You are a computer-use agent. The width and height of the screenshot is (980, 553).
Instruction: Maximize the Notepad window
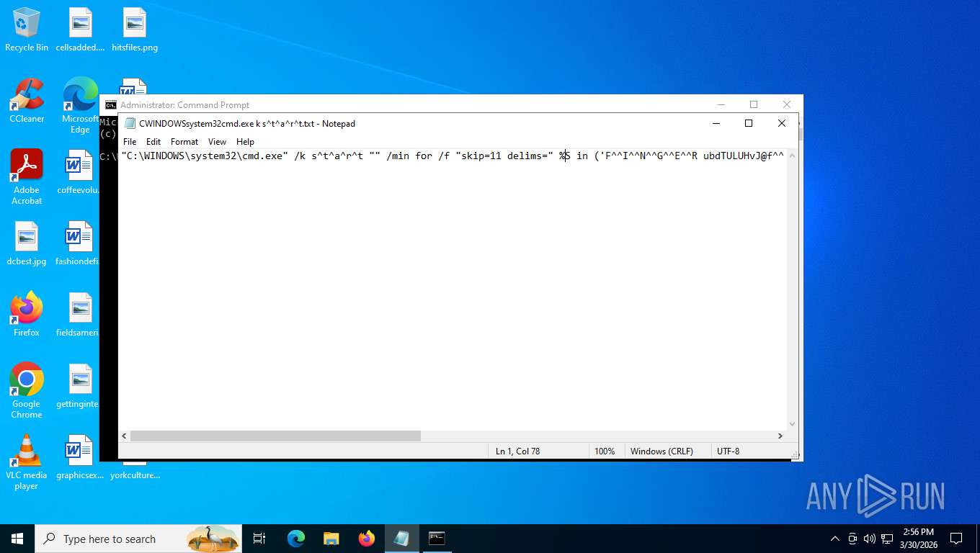(x=749, y=123)
